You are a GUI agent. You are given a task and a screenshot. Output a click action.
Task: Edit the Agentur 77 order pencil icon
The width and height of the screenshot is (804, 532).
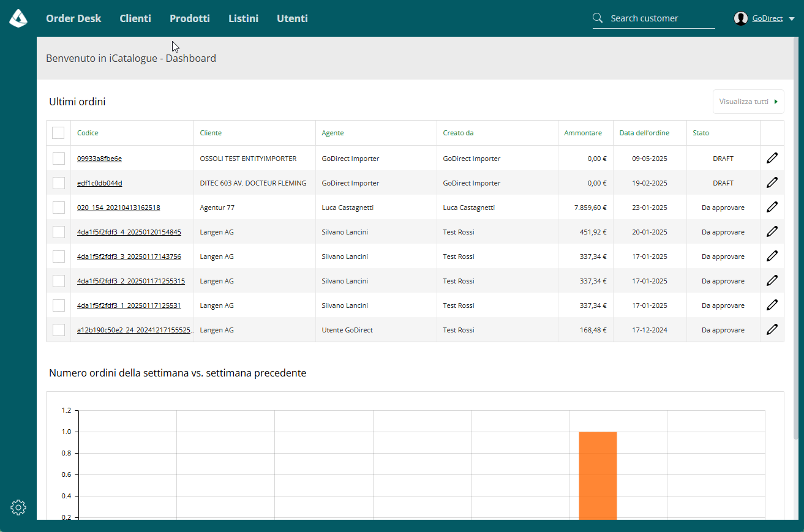click(x=772, y=207)
